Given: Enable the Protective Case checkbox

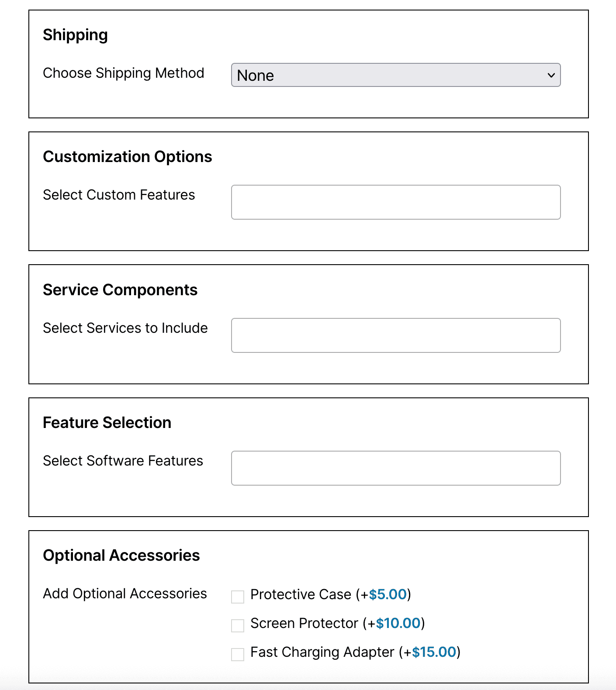Looking at the screenshot, I should pos(238,597).
